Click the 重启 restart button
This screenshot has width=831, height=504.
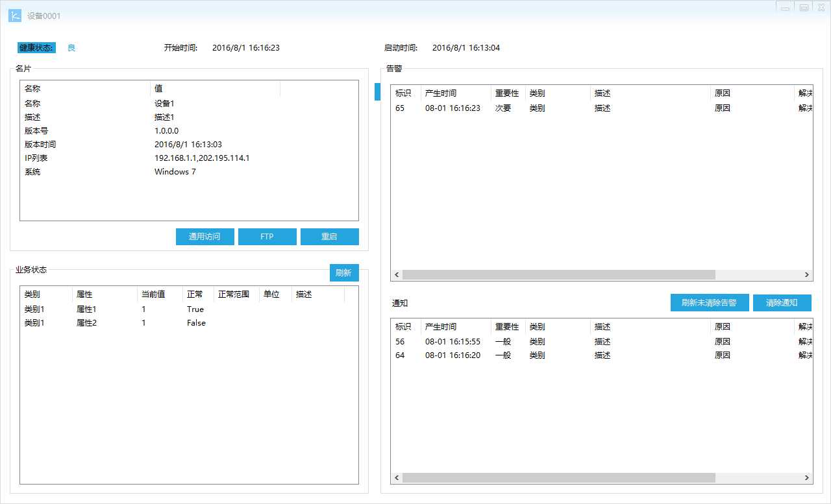[329, 237]
